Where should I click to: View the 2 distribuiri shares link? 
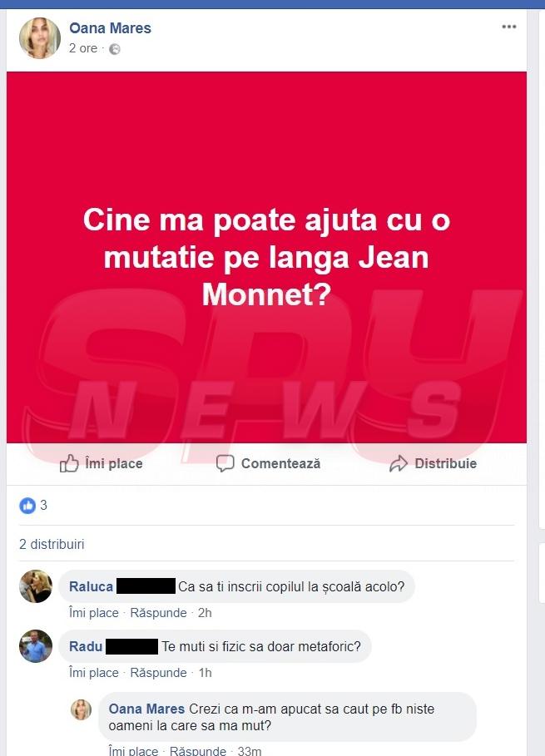52,544
